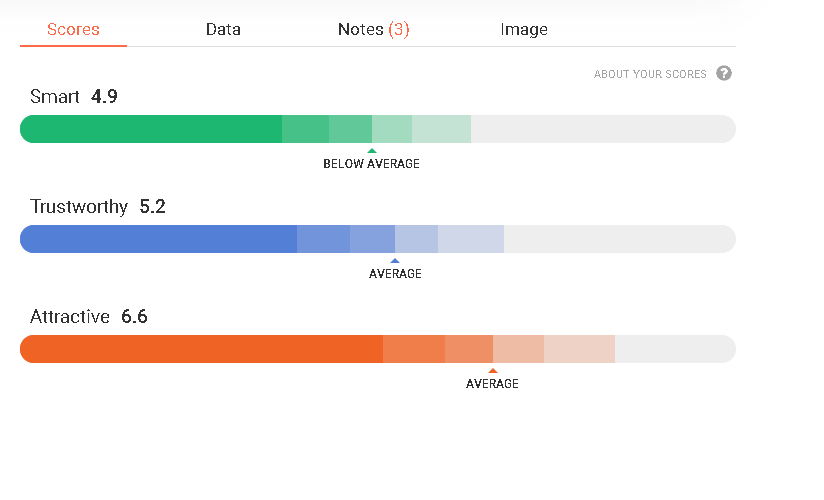Open the Notes (3) tab
The image size is (824, 500).
point(374,29)
